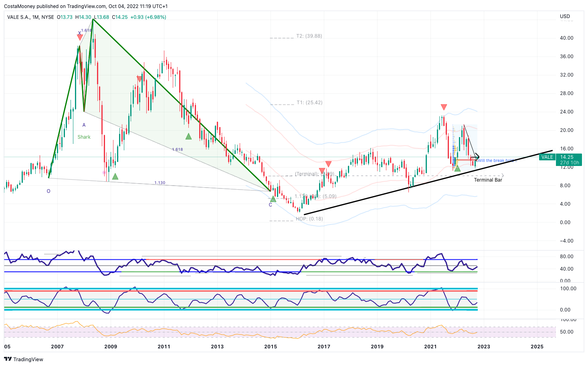Image resolution: width=588 pixels, height=366 pixels.
Task: Click red down-triangle marker beside the X label
Action: [x=80, y=38]
